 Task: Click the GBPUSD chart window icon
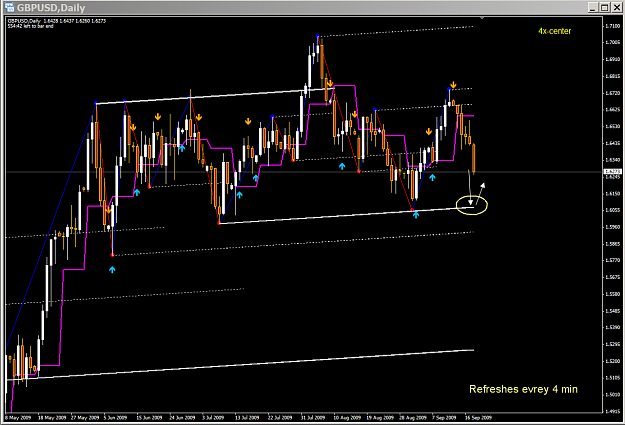click(9, 7)
